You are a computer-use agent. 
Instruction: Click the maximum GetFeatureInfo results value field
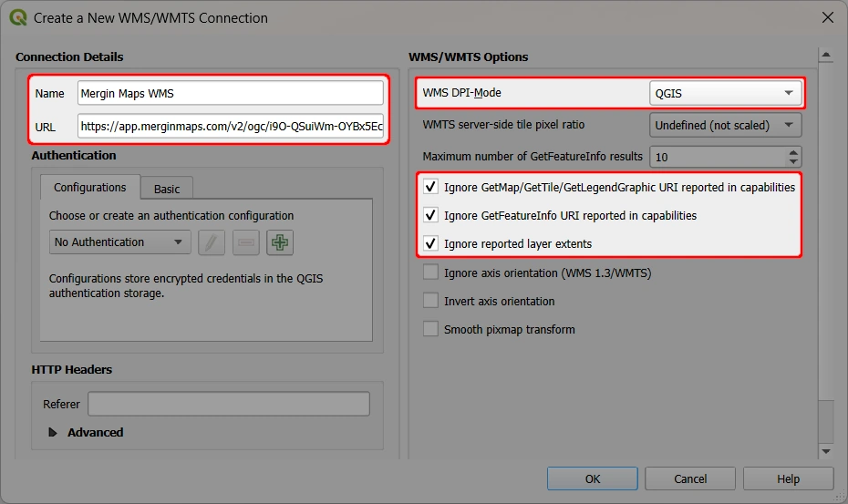(x=719, y=157)
